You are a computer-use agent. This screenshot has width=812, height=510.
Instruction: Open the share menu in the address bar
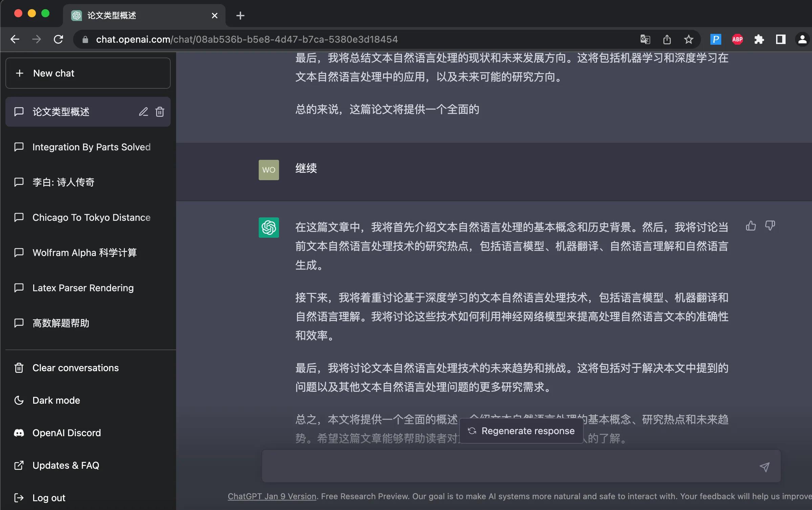pos(666,39)
